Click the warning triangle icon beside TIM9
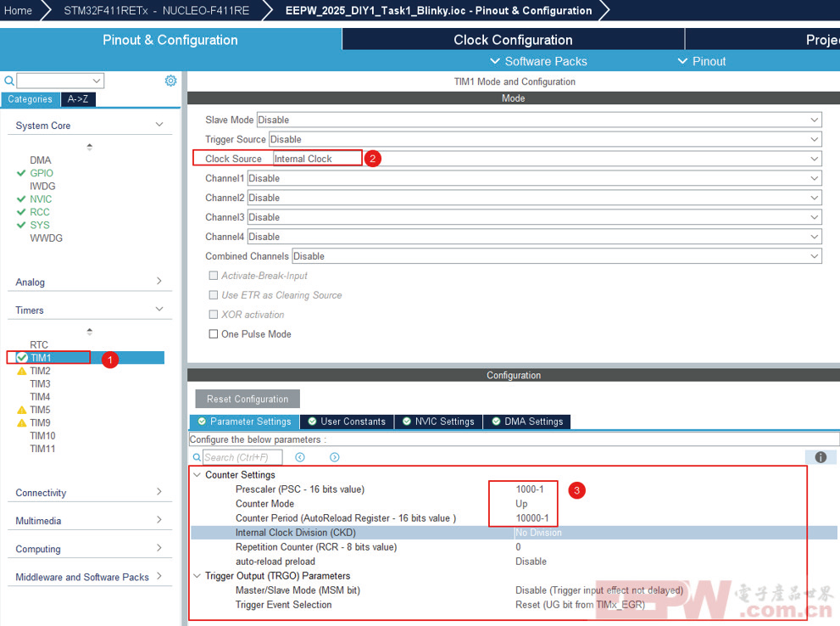This screenshot has height=626, width=840. (x=21, y=423)
